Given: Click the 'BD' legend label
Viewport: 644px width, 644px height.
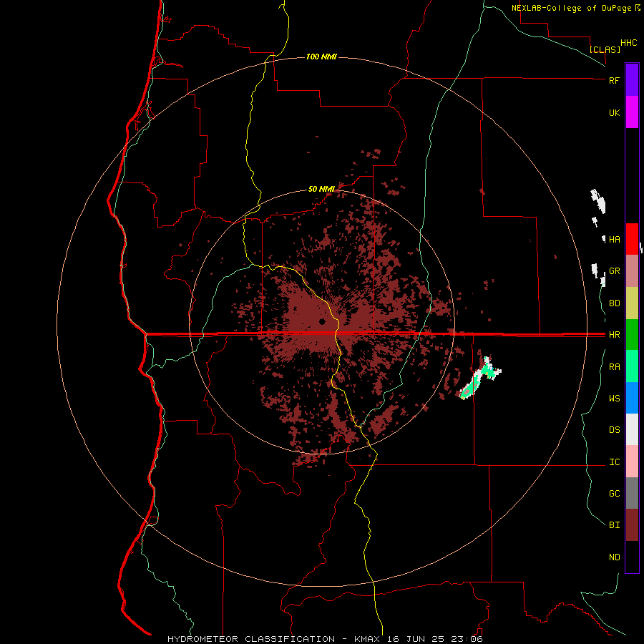Looking at the screenshot, I should click(614, 303).
